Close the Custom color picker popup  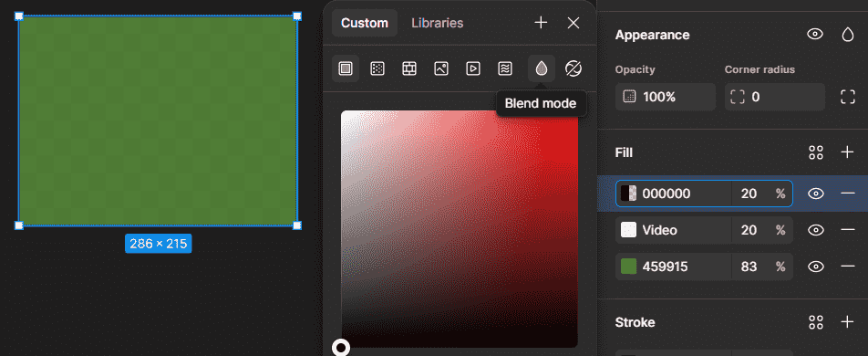[573, 23]
